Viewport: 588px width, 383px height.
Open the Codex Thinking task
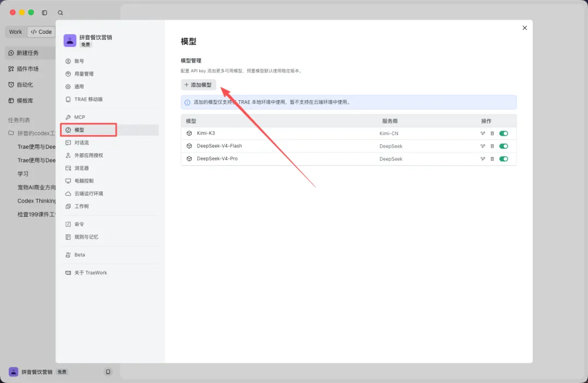coord(35,200)
